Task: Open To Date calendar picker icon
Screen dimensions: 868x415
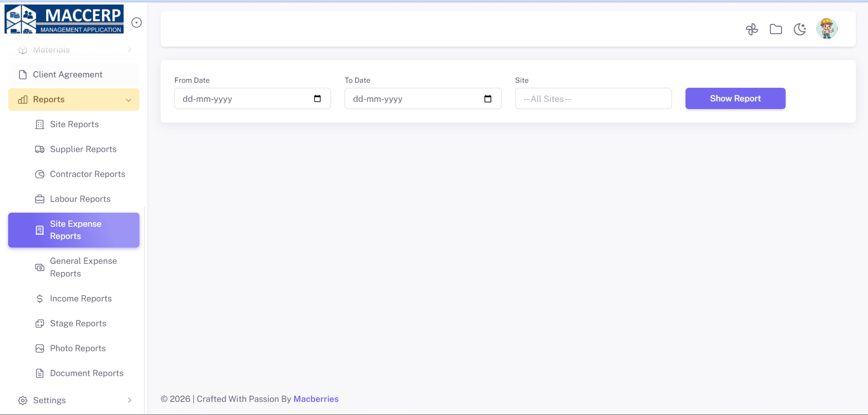Action: coord(488,99)
